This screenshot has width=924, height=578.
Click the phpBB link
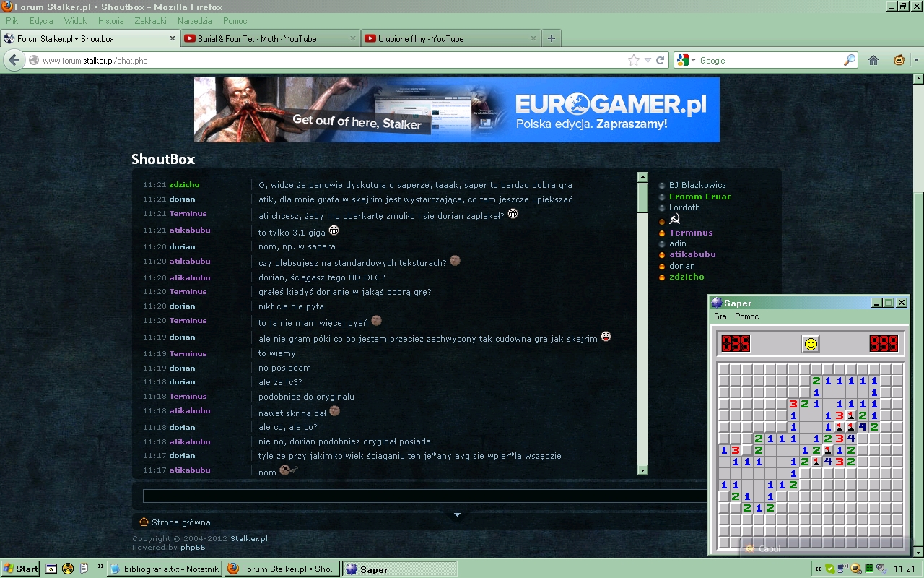coord(193,548)
